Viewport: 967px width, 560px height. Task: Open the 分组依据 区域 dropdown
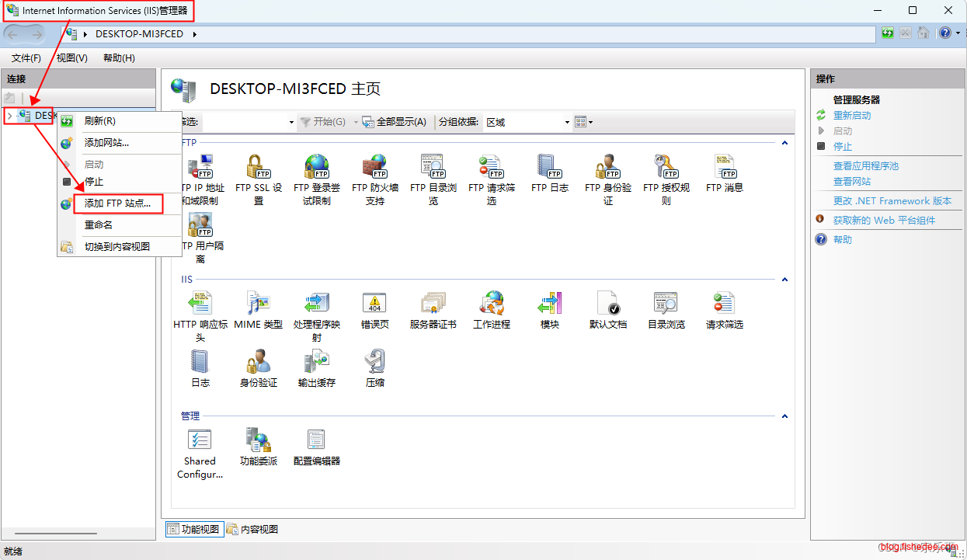click(x=567, y=122)
